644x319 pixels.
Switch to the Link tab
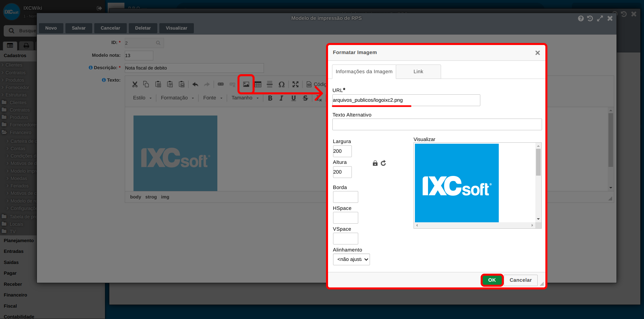pyautogui.click(x=418, y=72)
